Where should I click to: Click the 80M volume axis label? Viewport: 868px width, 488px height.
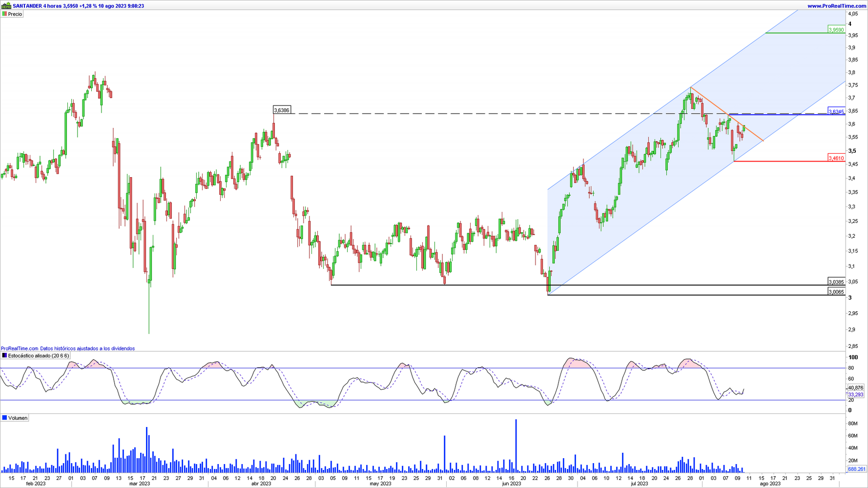(x=853, y=424)
